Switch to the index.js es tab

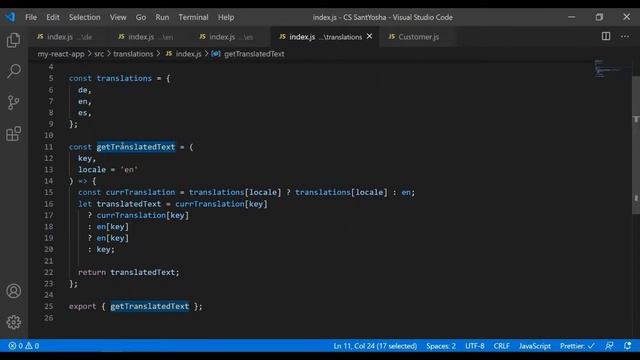(230, 37)
